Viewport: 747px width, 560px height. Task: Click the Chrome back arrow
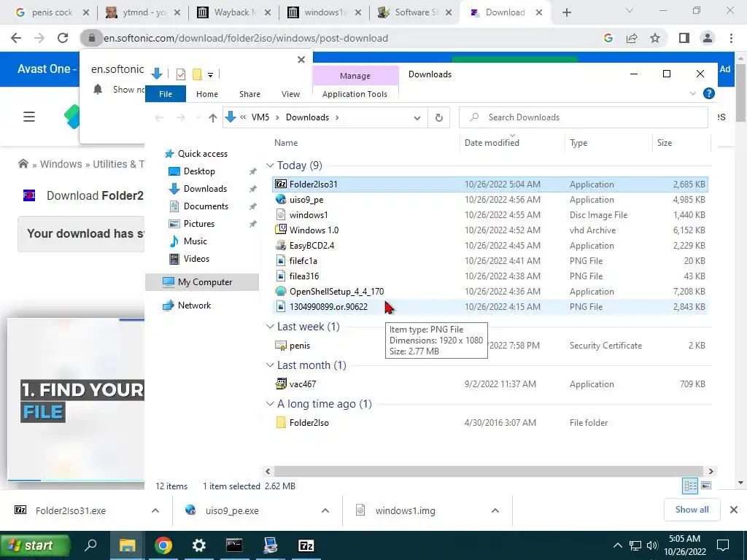coord(16,38)
